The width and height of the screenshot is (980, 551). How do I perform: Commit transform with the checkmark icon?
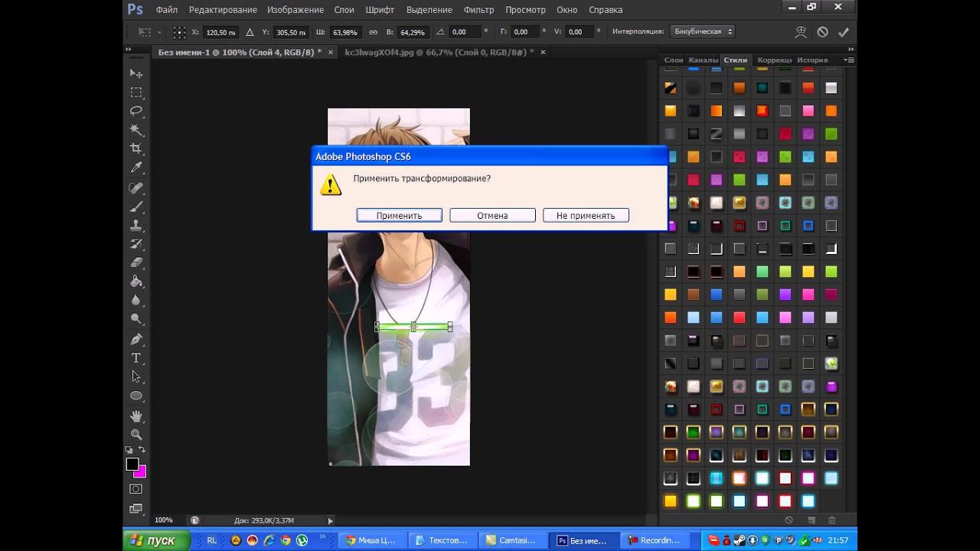[x=844, y=32]
